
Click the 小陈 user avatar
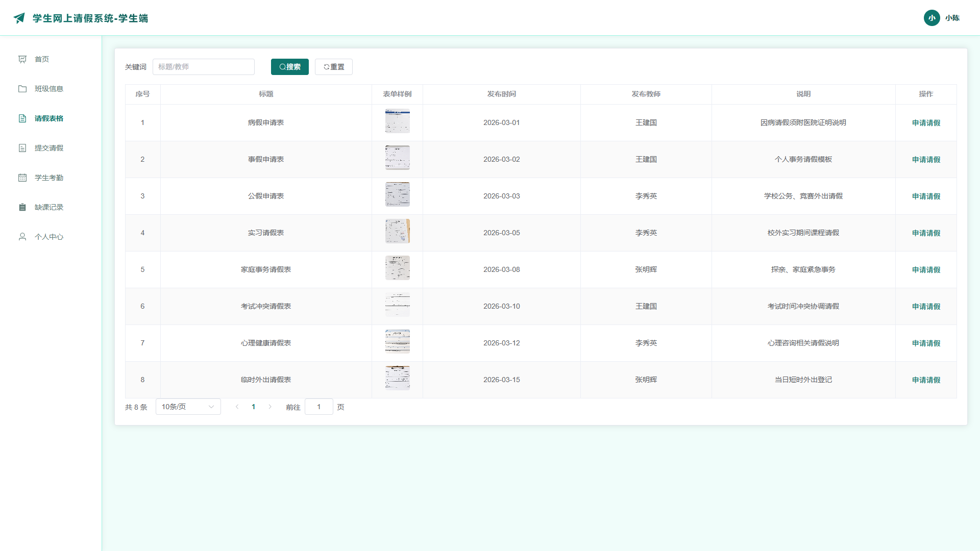[932, 18]
